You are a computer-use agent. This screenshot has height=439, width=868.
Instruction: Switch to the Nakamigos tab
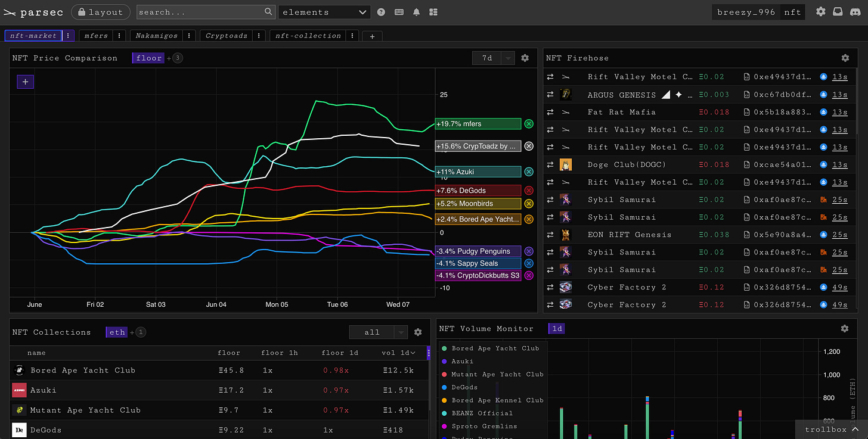click(156, 36)
